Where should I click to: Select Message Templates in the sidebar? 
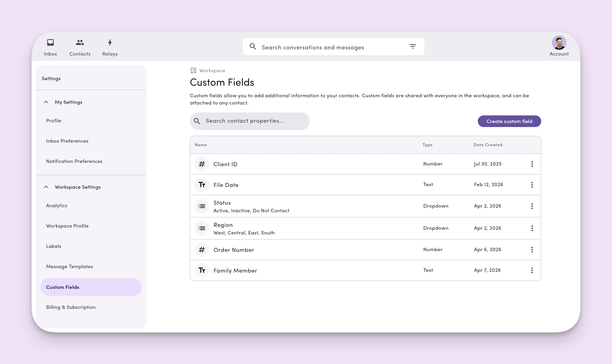coord(69,266)
